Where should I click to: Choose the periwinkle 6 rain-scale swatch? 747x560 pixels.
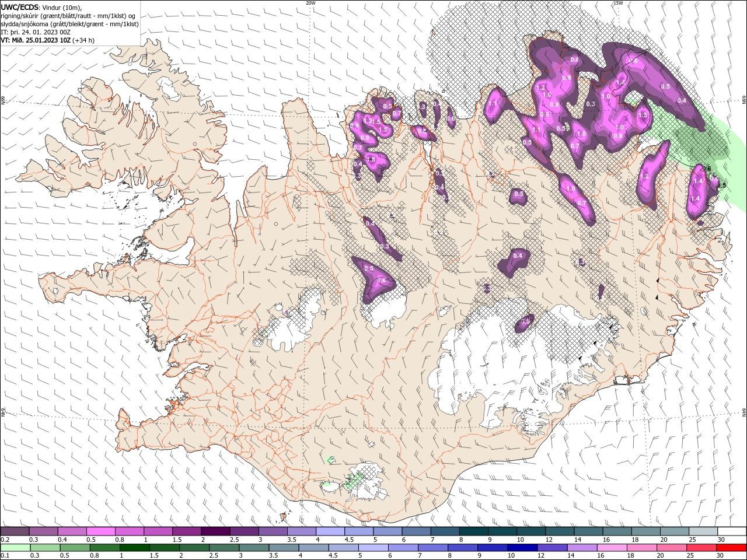click(403, 548)
